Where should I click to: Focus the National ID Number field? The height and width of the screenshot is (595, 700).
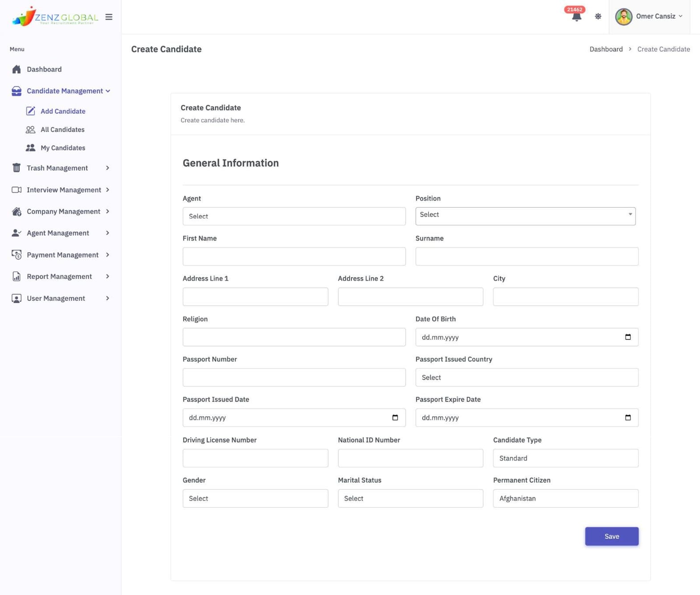pos(411,458)
